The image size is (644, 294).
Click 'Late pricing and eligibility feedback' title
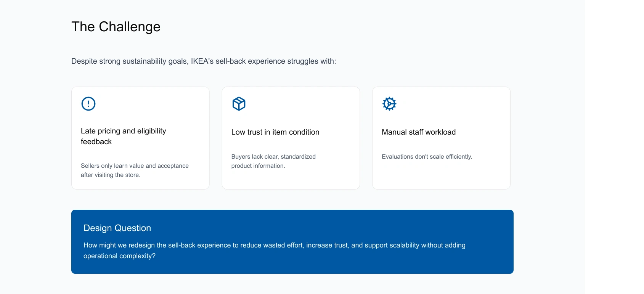pos(124,136)
